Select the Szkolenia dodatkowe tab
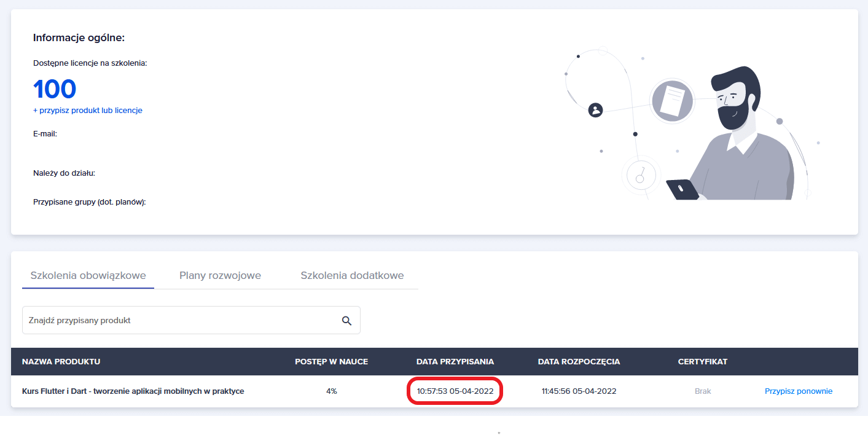Image resolution: width=868 pixels, height=435 pixels. click(x=352, y=275)
